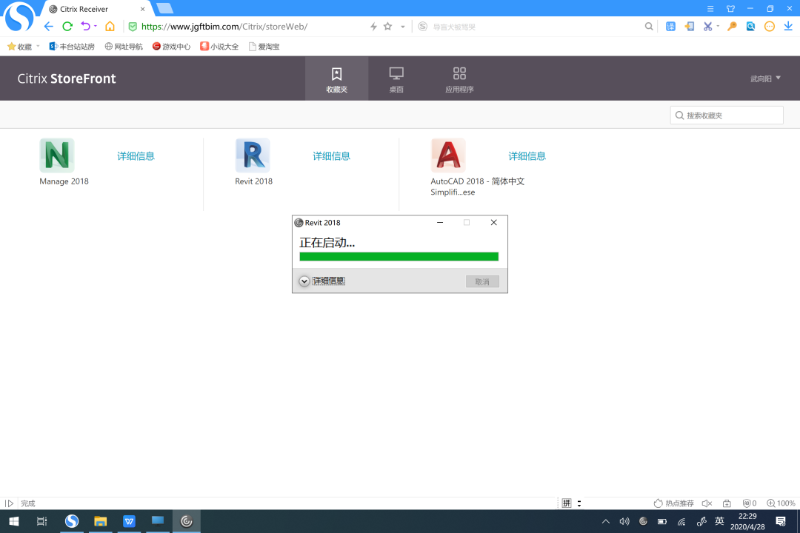
Task: Open a new tab next to Citrix Receiver
Action: [164, 8]
